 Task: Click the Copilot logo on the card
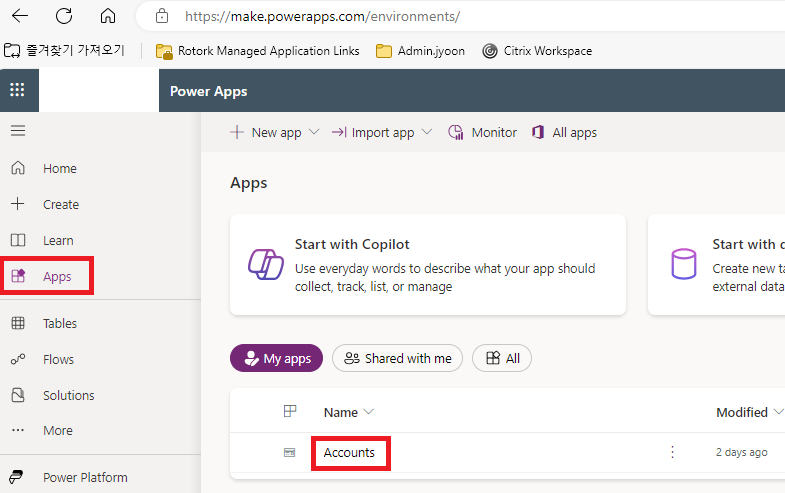coord(266,264)
